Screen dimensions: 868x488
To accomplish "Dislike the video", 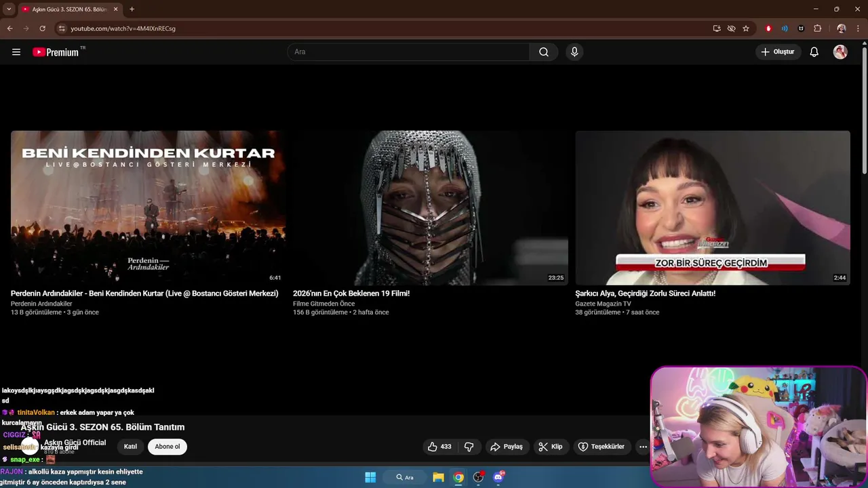I will tap(469, 447).
